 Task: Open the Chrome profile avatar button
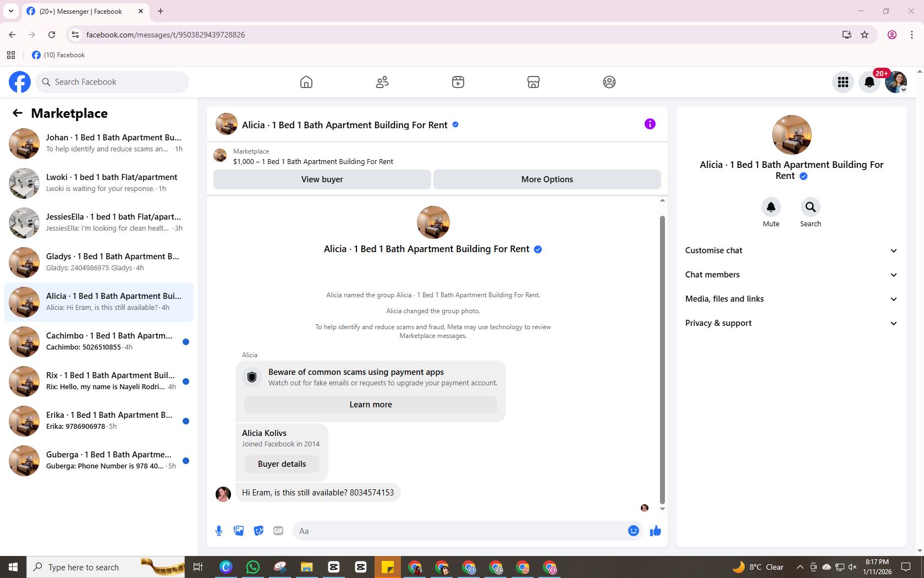pos(892,35)
